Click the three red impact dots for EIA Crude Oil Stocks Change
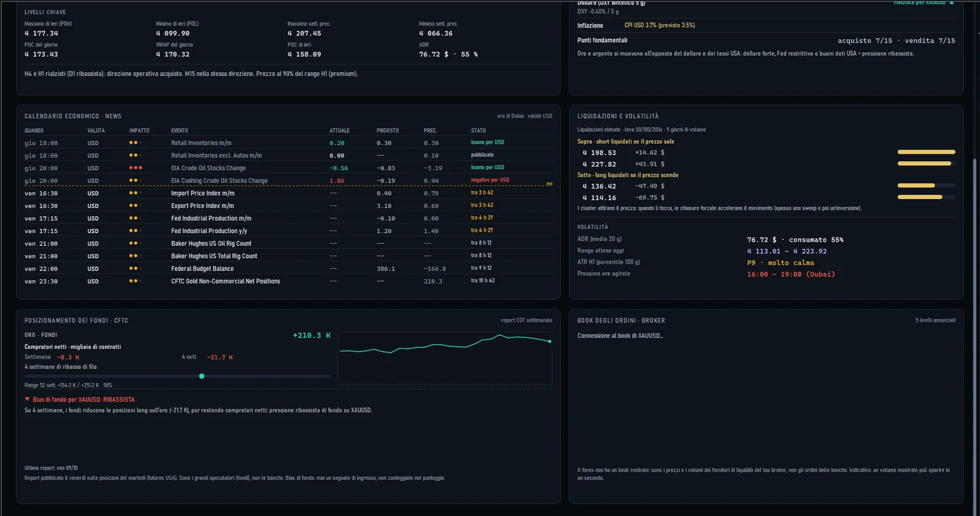Image resolution: width=980 pixels, height=516 pixels. (135, 168)
